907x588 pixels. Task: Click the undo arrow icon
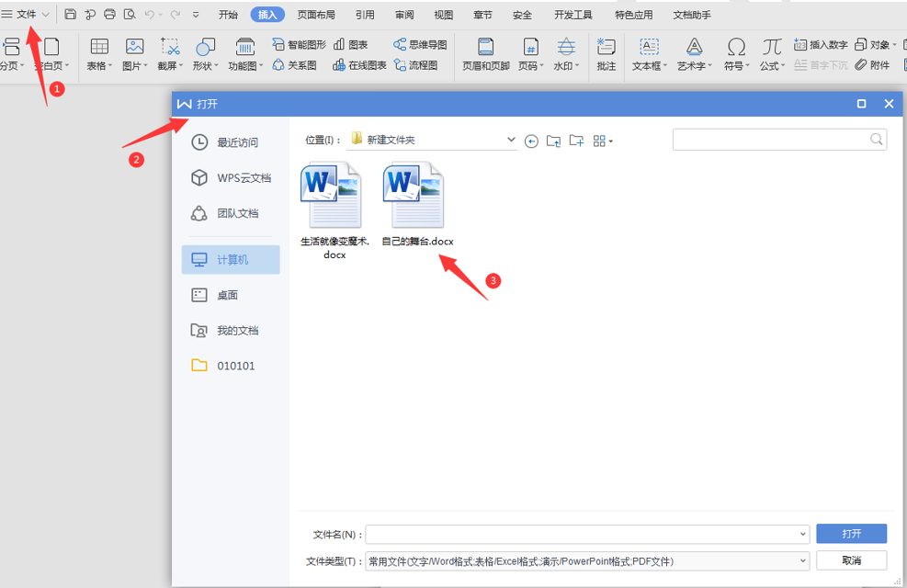click(150, 15)
